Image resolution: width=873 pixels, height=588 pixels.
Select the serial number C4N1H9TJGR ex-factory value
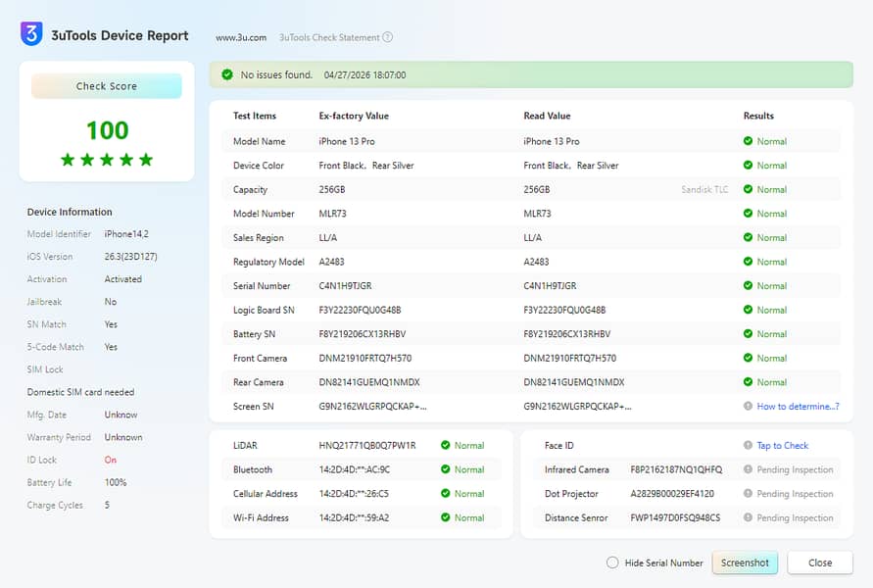click(x=345, y=285)
